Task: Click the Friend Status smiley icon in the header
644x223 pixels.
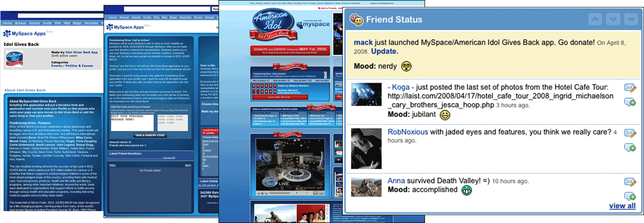Action: 356,20
